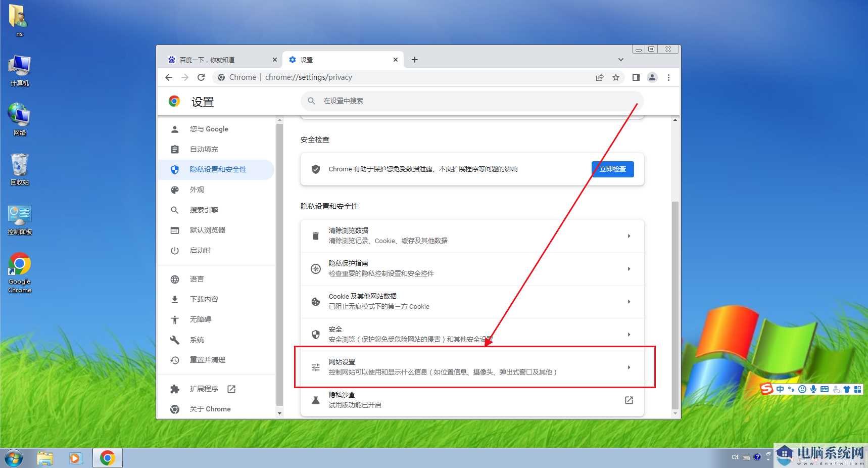Viewport: 868px width, 468px height.
Task: Open the tab search dropdown arrow
Action: (621, 60)
